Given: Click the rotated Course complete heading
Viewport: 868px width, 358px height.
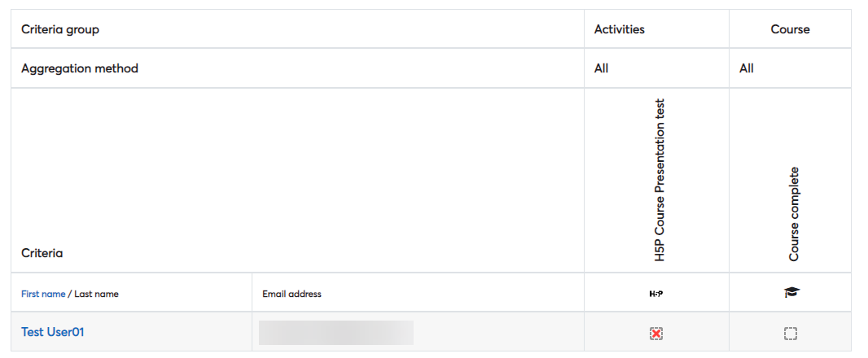Looking at the screenshot, I should pyautogui.click(x=795, y=214).
